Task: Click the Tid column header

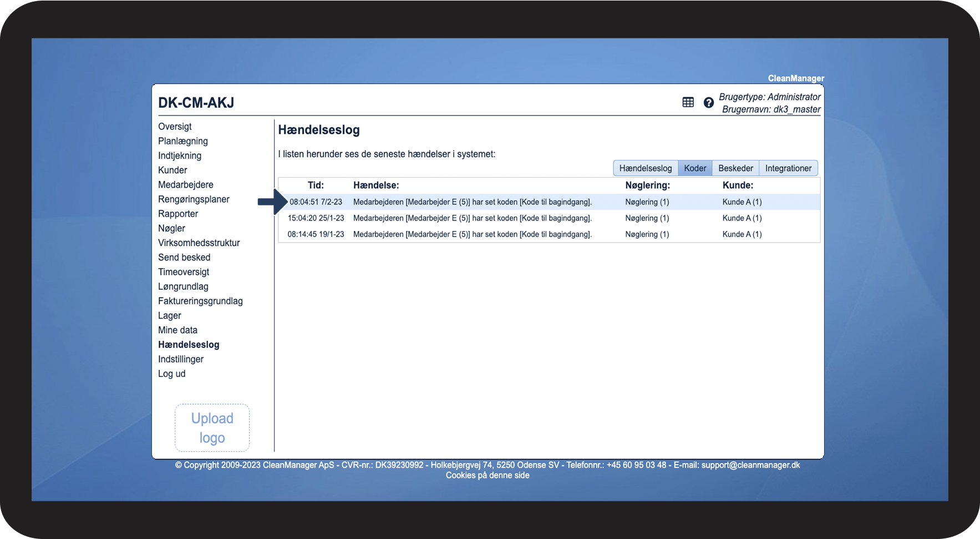Action: 316,185
